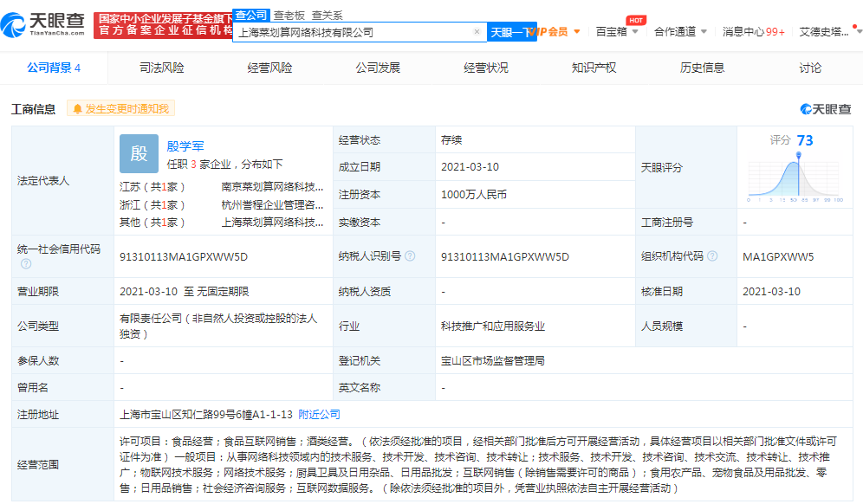Click 宝山区市场监督管理局 registration authority
The width and height of the screenshot is (863, 504).
tap(493, 361)
